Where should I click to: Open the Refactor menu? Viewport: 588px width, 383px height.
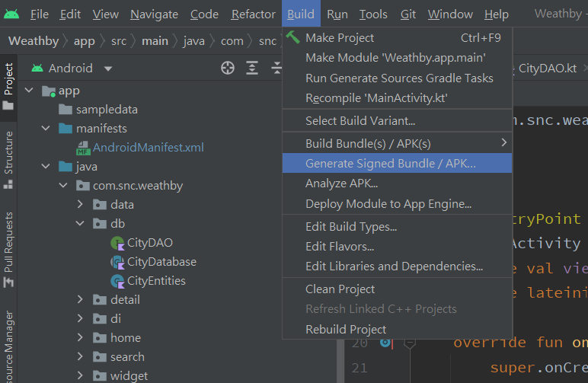(x=253, y=14)
